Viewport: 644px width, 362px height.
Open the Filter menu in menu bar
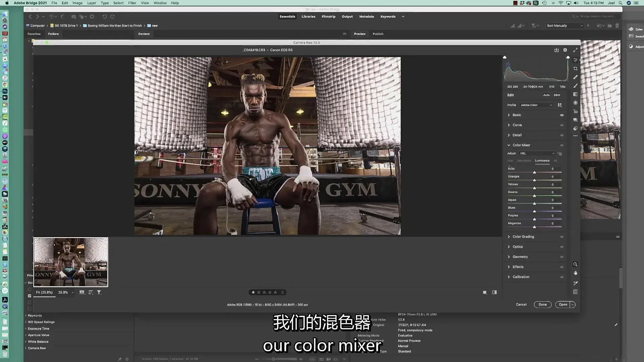pyautogui.click(x=132, y=3)
